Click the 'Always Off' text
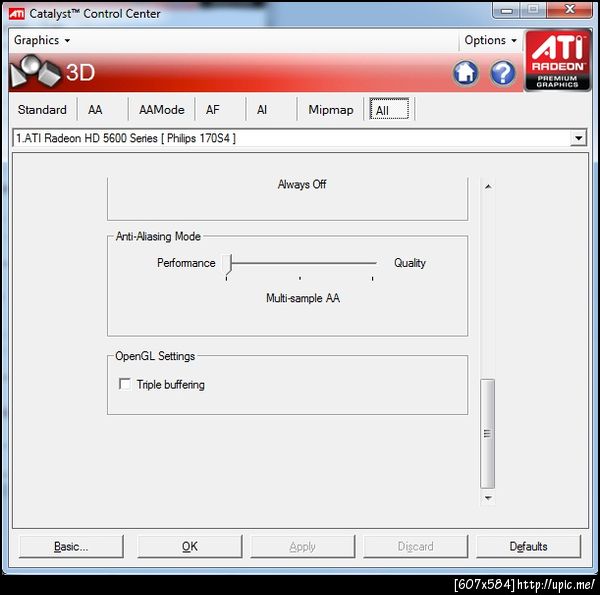 click(302, 184)
